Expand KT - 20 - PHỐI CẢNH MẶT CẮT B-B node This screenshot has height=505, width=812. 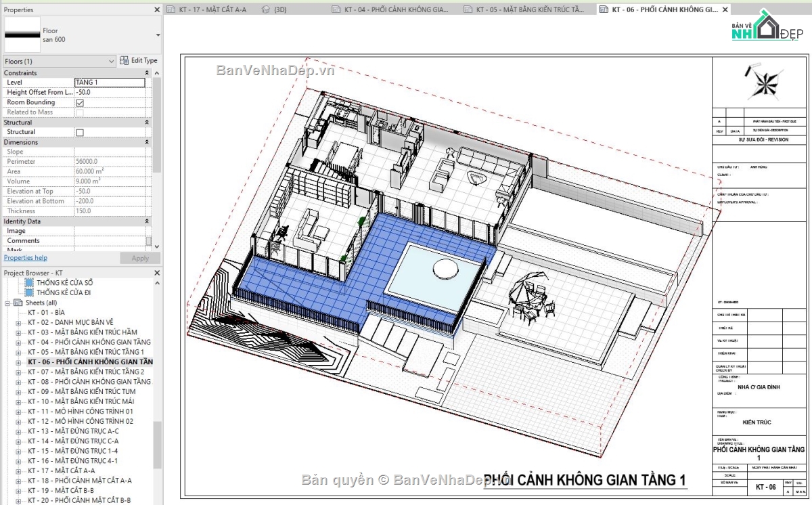point(18,500)
